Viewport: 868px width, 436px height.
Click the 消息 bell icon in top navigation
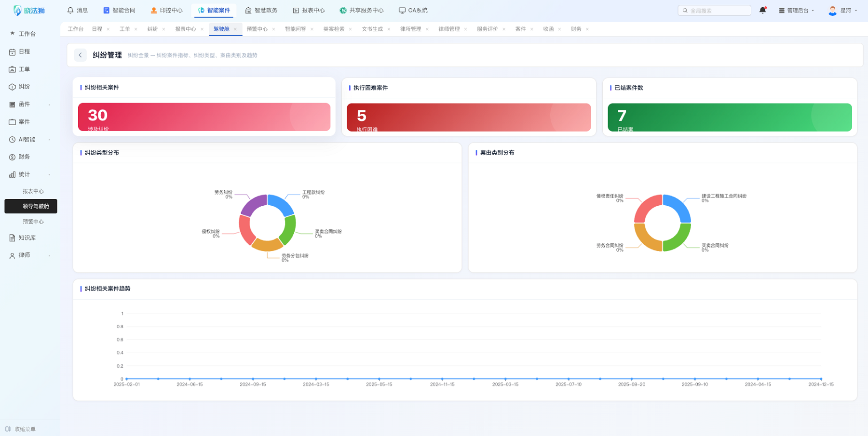pos(70,10)
